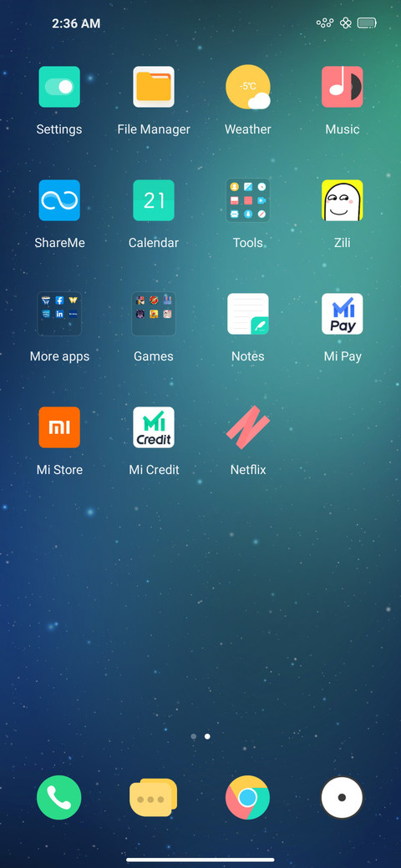
Task: Open the Tools folder
Action: coord(248,200)
